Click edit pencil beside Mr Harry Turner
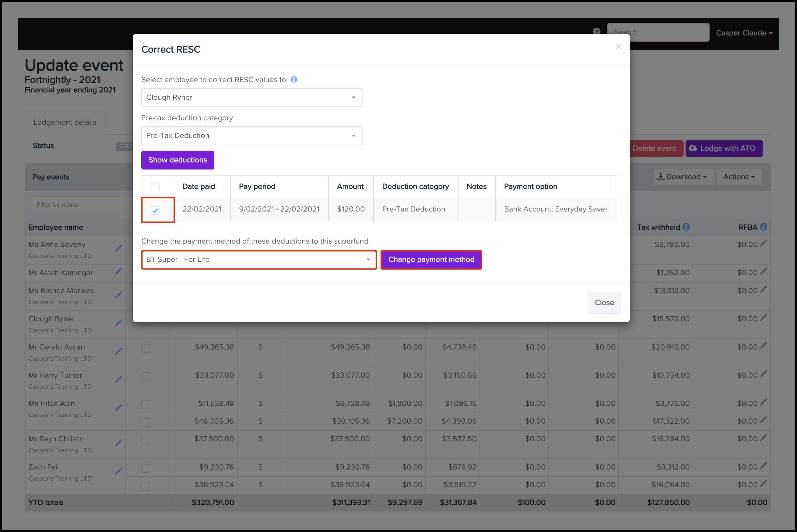797x532 pixels. click(118, 379)
